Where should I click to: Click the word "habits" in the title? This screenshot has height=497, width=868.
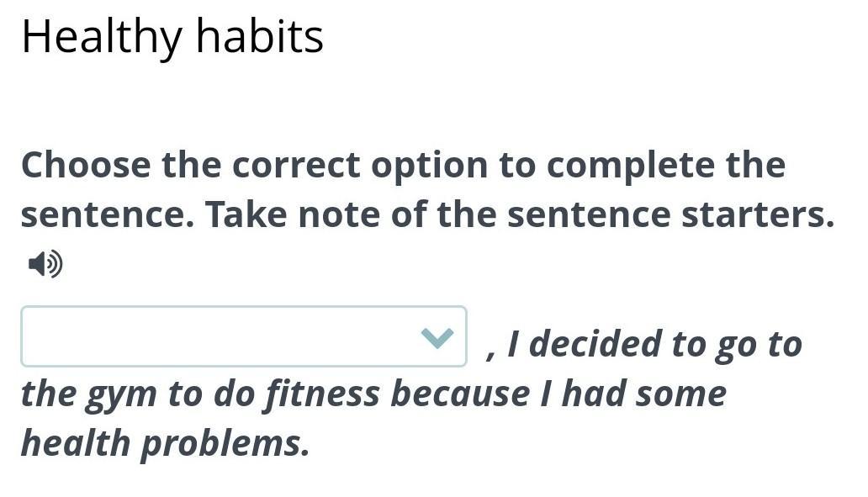click(x=260, y=37)
